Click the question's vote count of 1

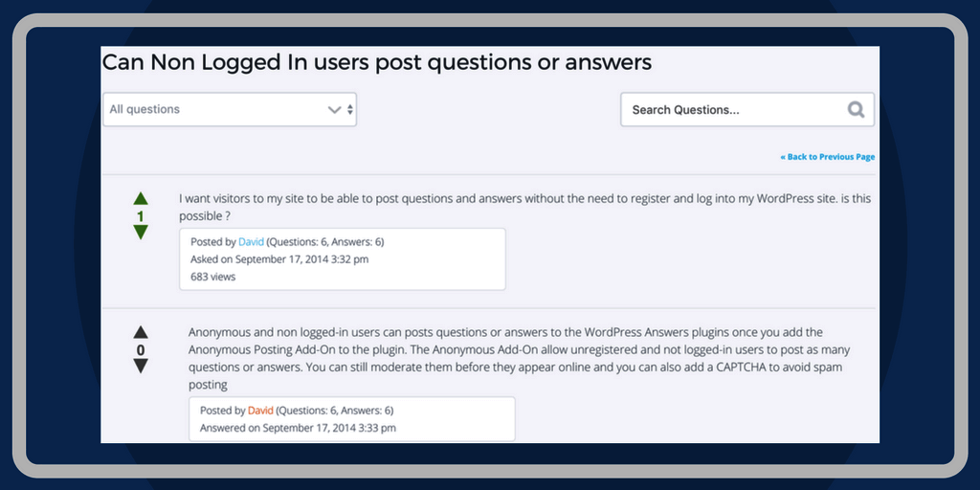[x=141, y=216]
